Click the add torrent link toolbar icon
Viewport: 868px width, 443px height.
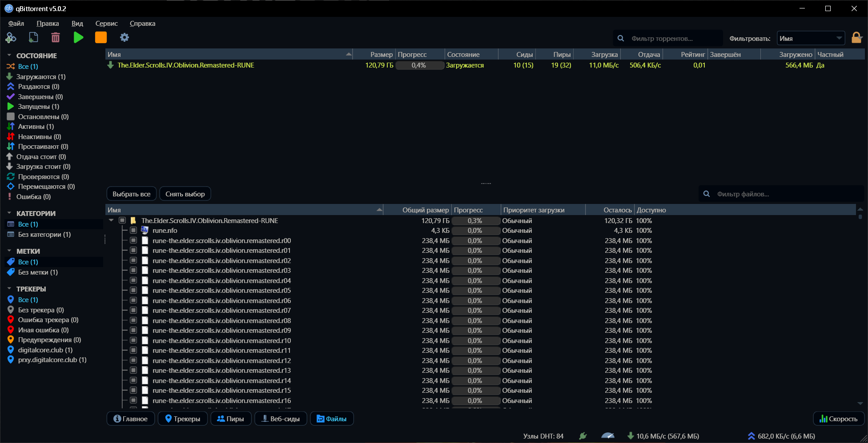pyautogui.click(x=11, y=38)
